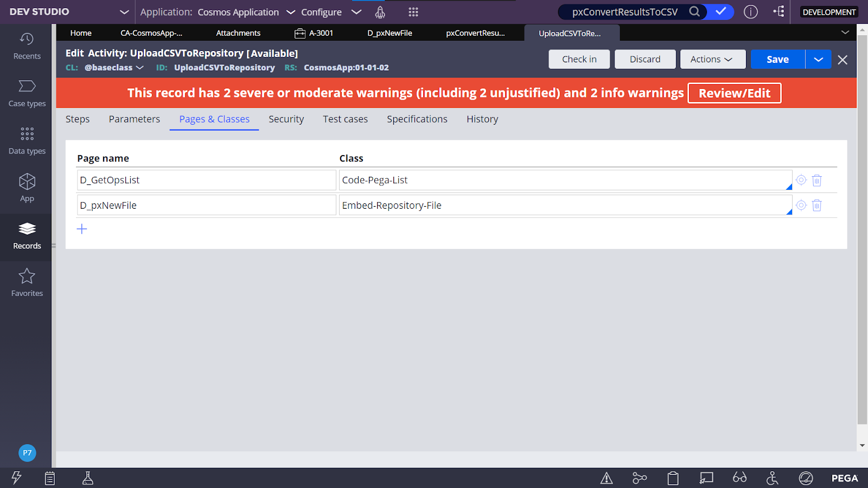
Task: Click the rocket launch portal icon
Action: (380, 12)
